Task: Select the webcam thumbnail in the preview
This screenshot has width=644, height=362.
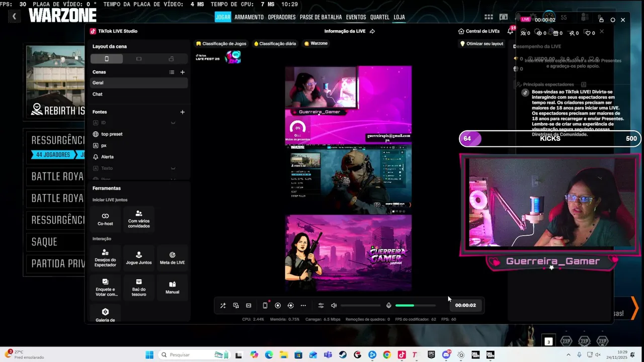Action: coord(321,87)
